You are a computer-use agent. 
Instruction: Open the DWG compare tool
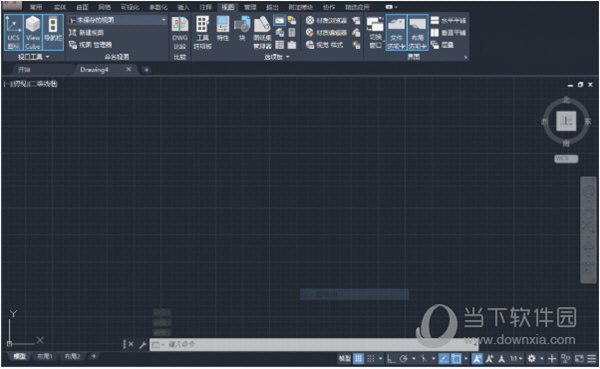click(x=179, y=33)
